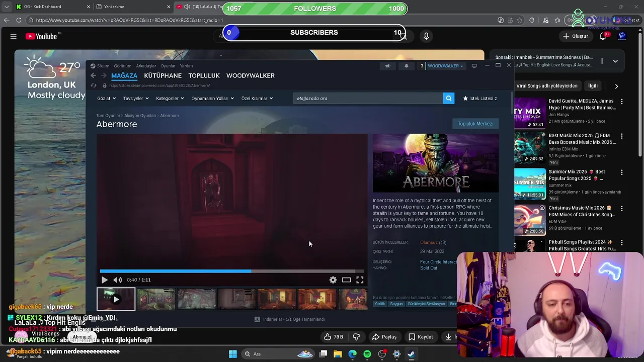The width and height of the screenshot is (644, 362).
Task: Expand the YouTube playlist panel chevron
Action: [x=615, y=61]
